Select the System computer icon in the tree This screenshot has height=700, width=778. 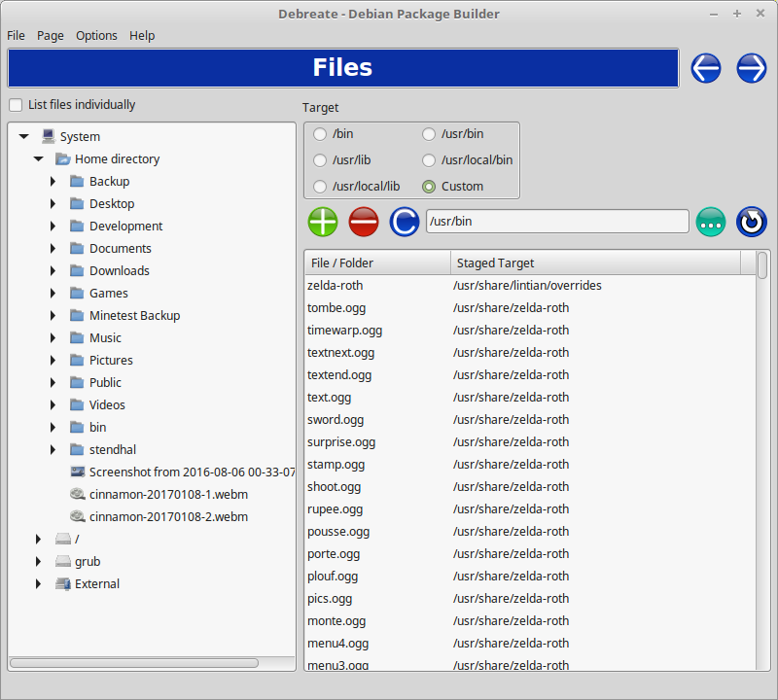pyautogui.click(x=48, y=136)
